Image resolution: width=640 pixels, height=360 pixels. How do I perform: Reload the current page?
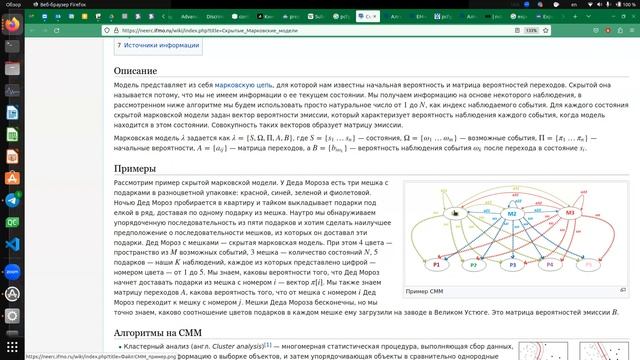pyautogui.click(x=57, y=30)
